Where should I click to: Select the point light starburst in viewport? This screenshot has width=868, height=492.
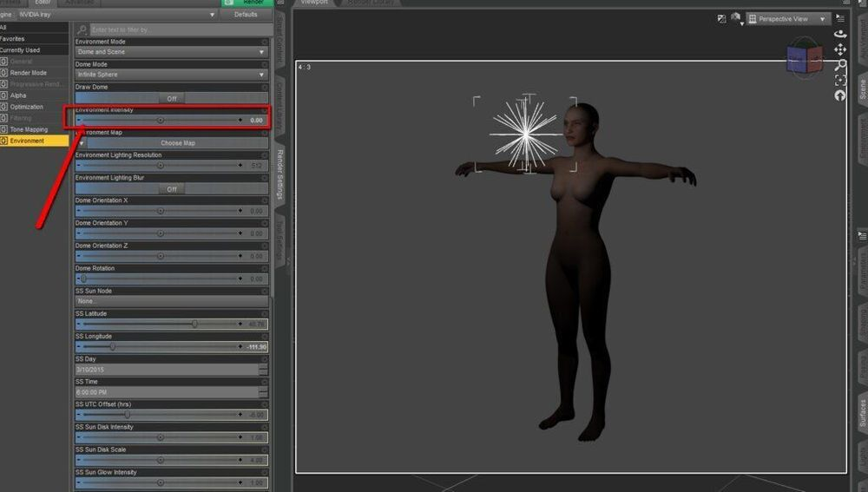tap(525, 134)
